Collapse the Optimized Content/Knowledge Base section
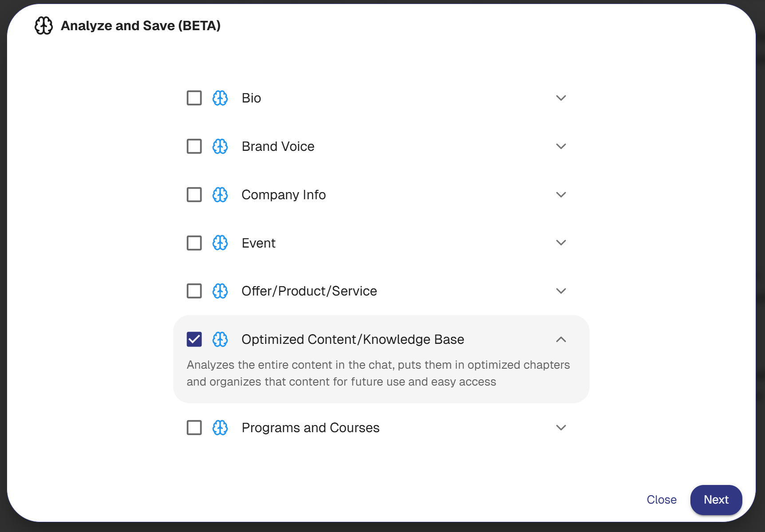Screen dimensions: 765x532 [x=561, y=339]
